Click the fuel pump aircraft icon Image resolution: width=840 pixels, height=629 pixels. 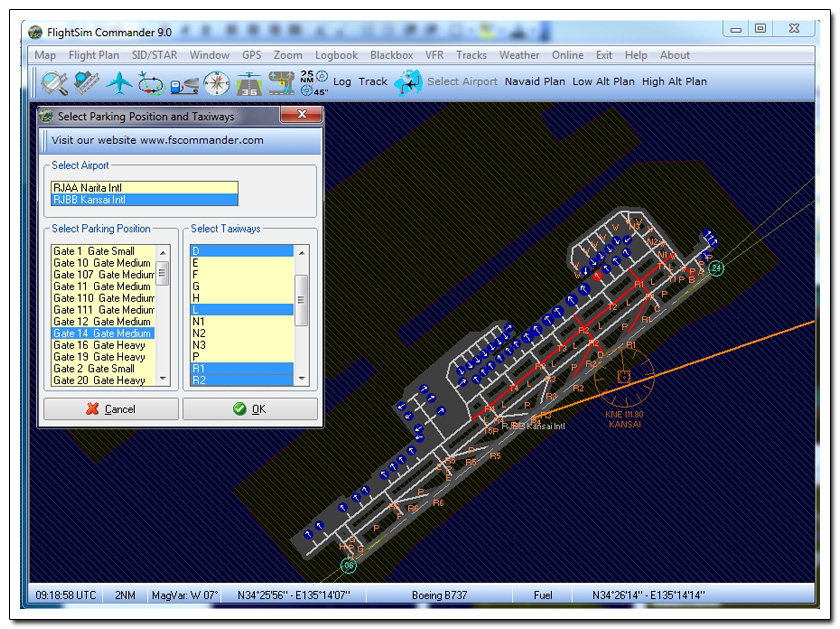184,85
